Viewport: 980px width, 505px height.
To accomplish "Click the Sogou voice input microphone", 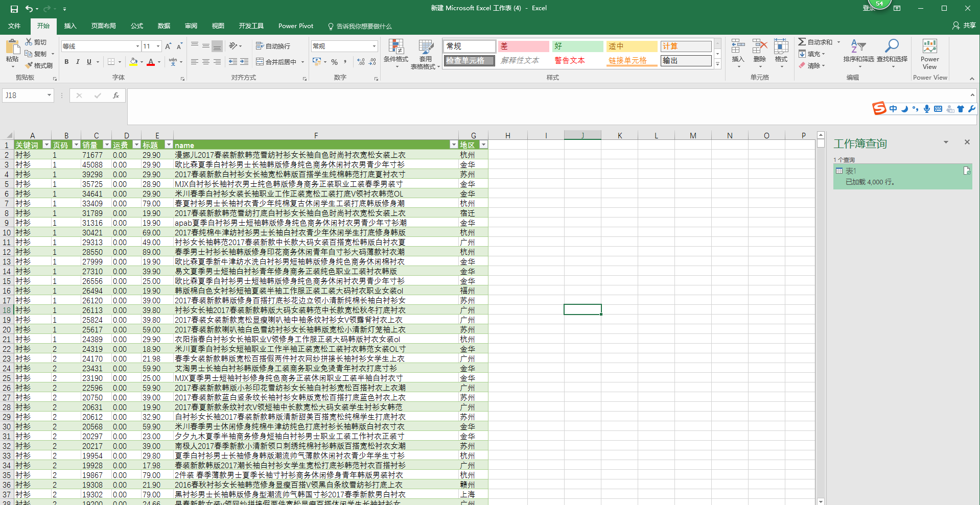I will (x=927, y=109).
